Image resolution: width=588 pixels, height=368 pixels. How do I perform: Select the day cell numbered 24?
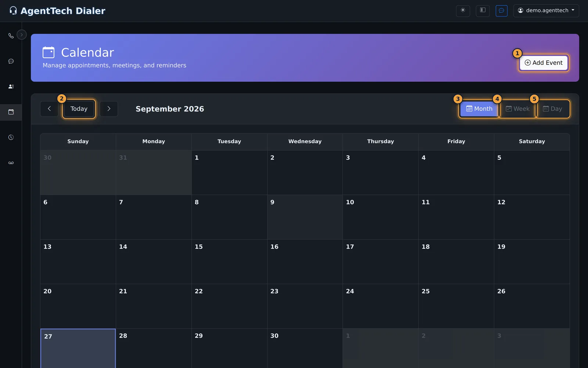(381, 306)
